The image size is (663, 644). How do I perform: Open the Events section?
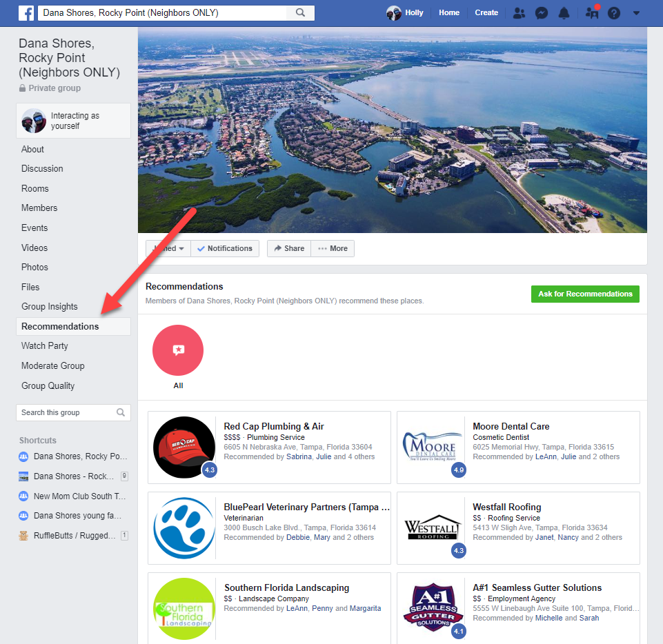34,228
